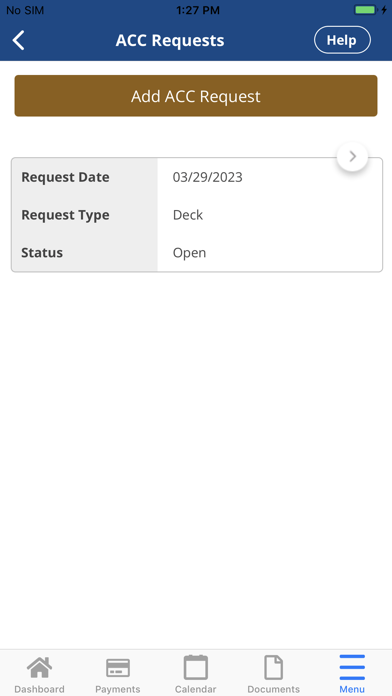The image size is (392, 696).
Task: Open the Documents page icon
Action: pos(273,668)
